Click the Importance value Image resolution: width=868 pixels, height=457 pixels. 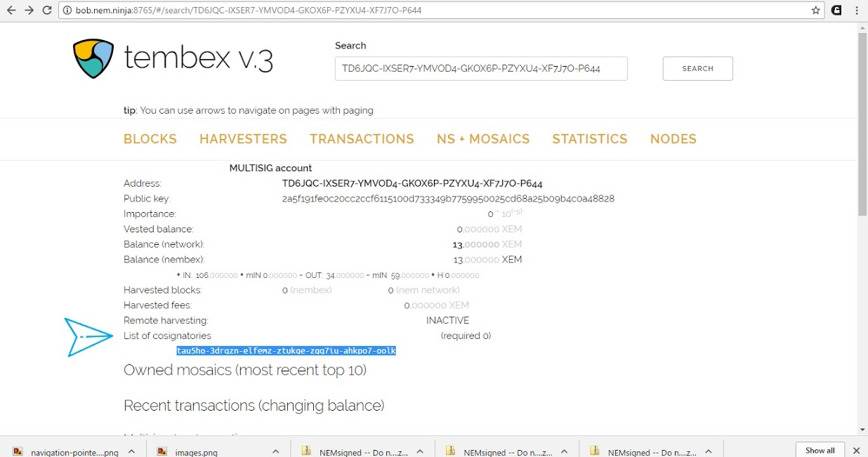pyautogui.click(x=505, y=213)
